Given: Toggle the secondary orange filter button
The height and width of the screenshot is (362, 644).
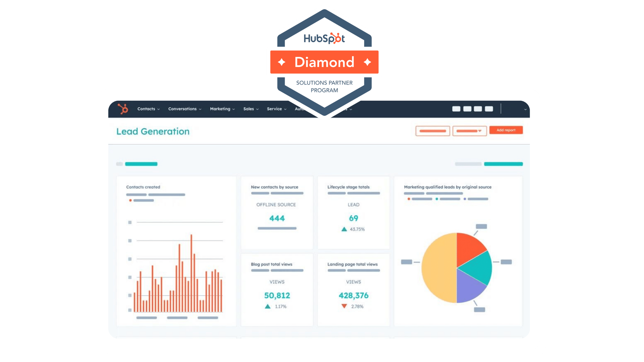Looking at the screenshot, I should click(x=470, y=130).
